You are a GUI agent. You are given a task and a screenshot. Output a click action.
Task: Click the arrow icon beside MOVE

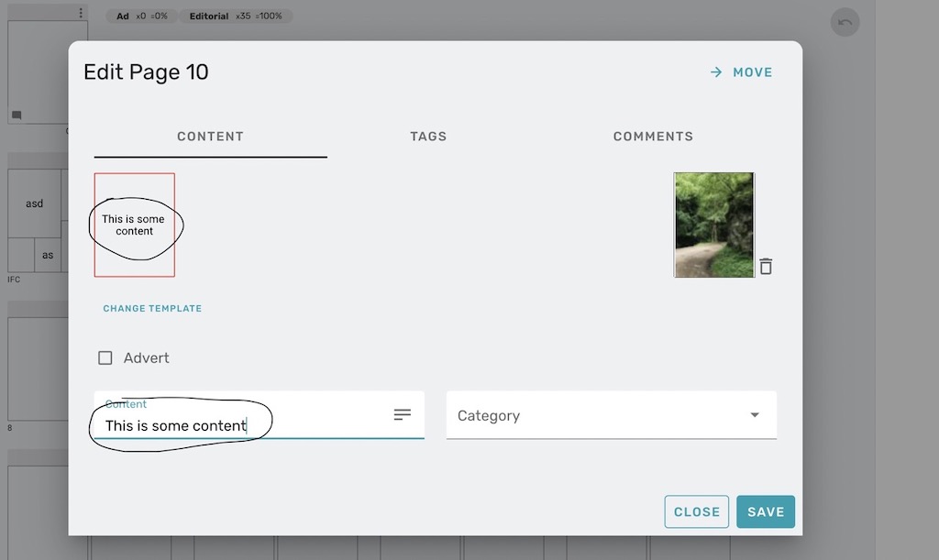pyautogui.click(x=716, y=71)
